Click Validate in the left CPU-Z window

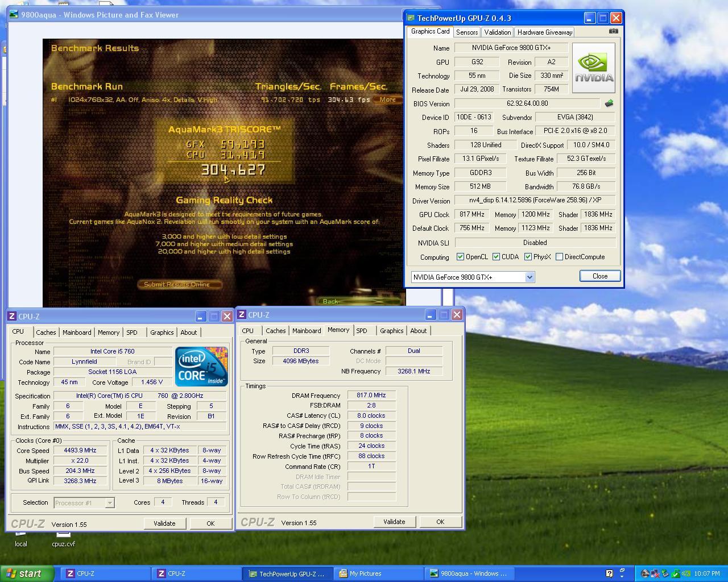[x=164, y=523]
